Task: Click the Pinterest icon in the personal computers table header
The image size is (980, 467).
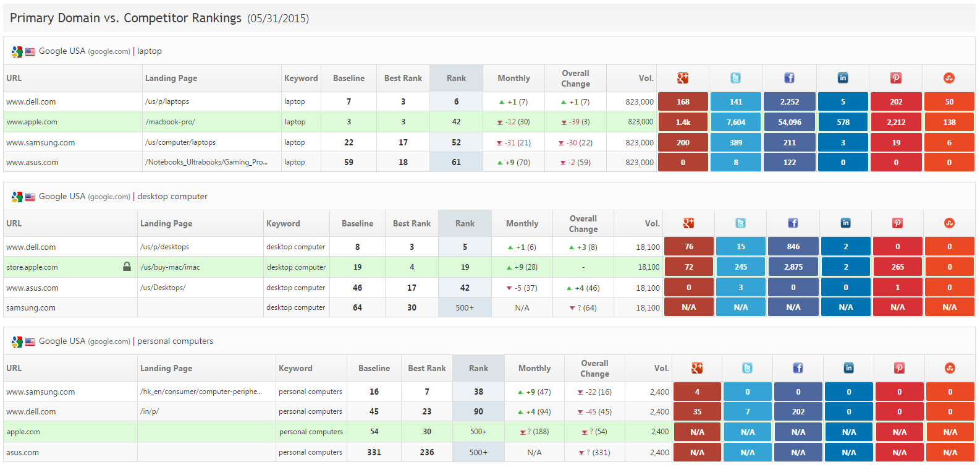Action: pos(899,368)
